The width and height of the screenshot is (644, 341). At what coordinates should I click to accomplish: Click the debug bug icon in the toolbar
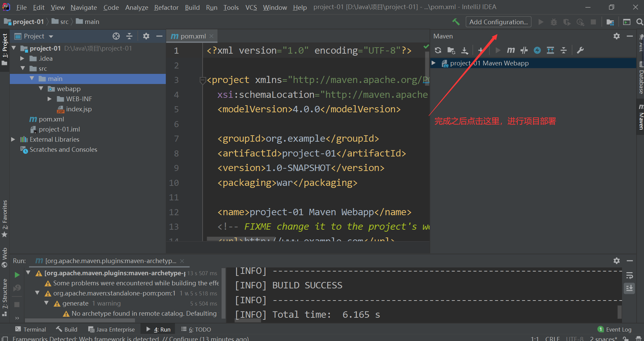click(554, 22)
